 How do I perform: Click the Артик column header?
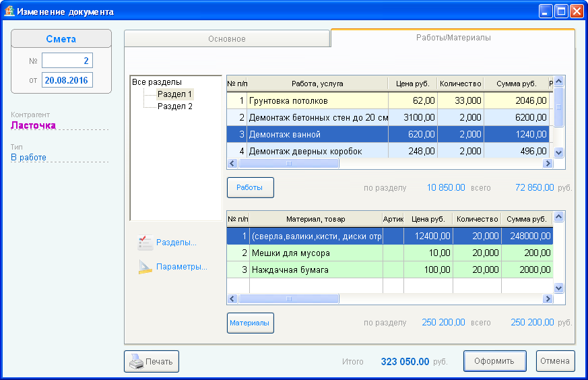[x=393, y=219]
